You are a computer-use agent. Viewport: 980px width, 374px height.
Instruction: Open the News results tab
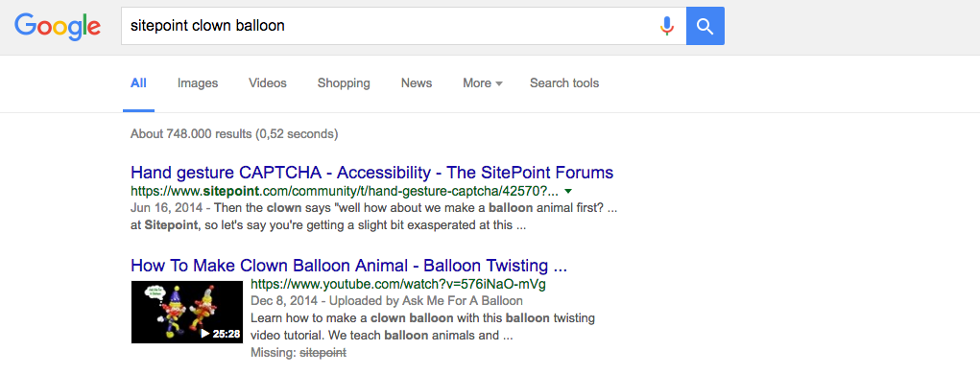417,83
